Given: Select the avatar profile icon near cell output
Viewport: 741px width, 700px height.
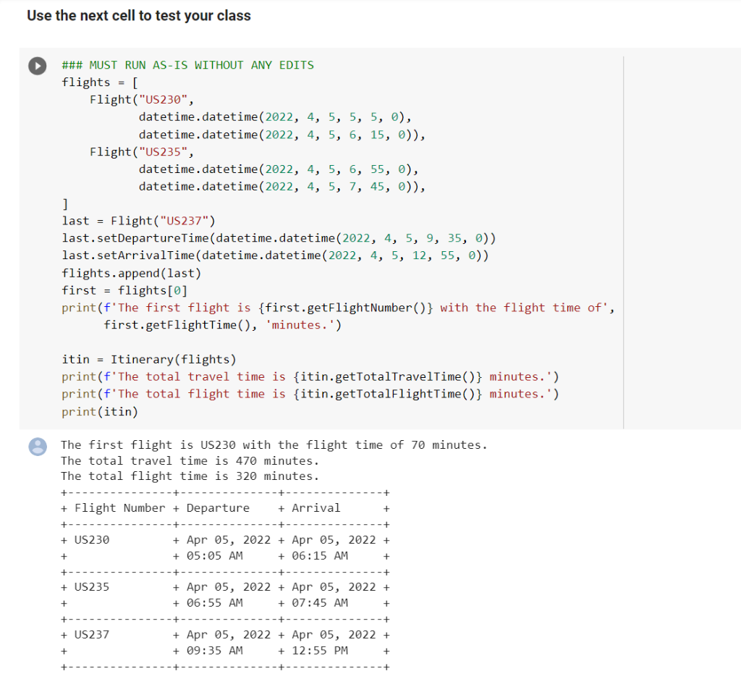Looking at the screenshot, I should [37, 447].
